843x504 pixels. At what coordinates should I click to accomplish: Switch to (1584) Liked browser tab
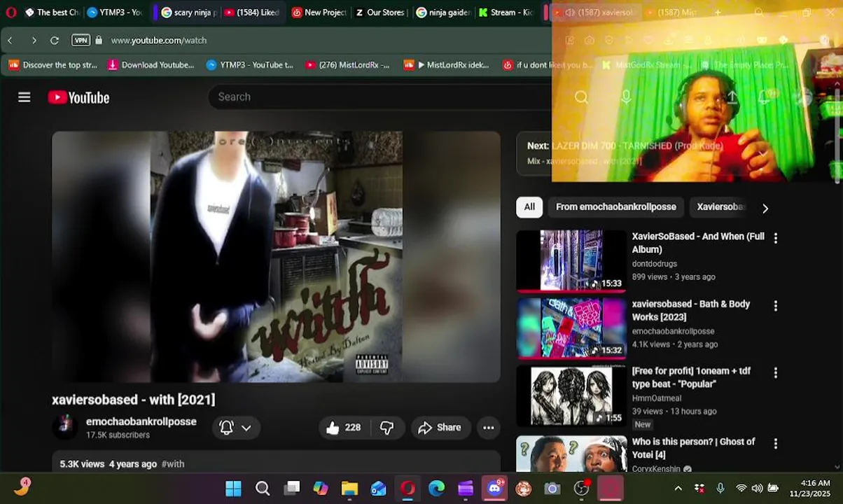pyautogui.click(x=252, y=12)
